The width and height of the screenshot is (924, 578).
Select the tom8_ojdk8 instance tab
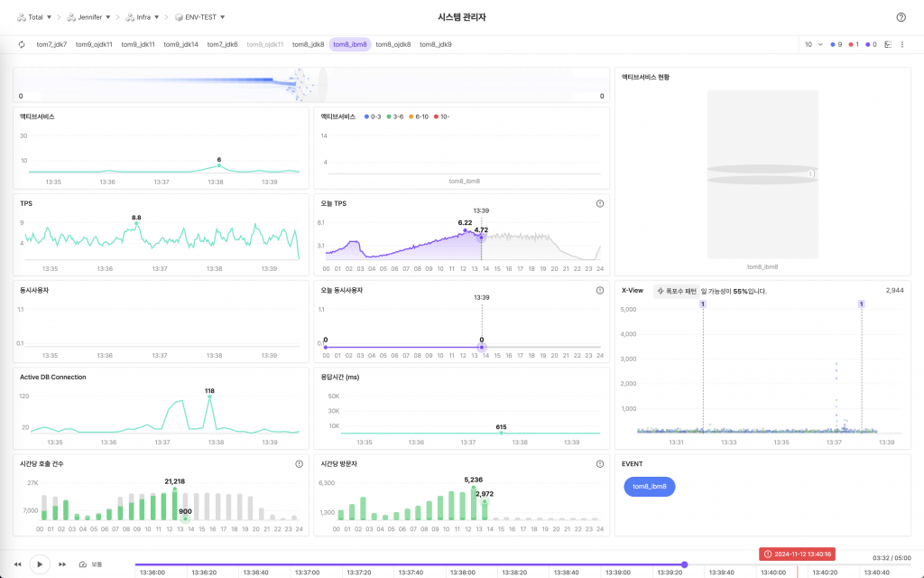[x=393, y=44]
